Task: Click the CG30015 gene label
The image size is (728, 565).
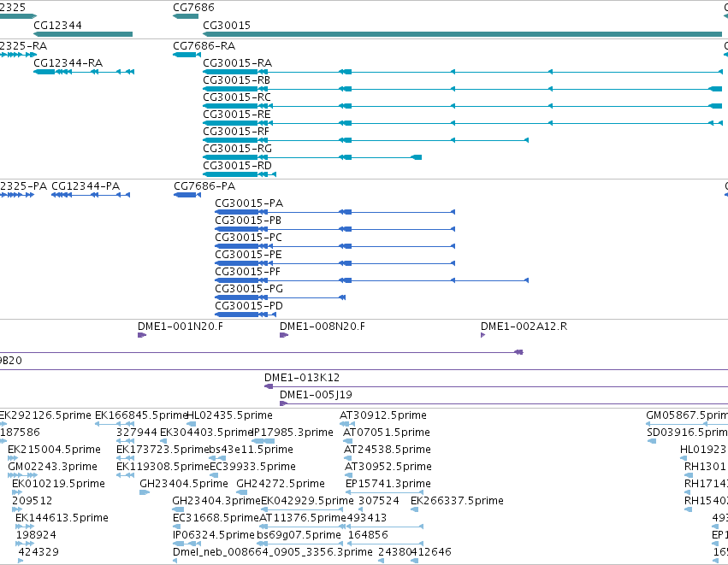Action: [x=227, y=25]
